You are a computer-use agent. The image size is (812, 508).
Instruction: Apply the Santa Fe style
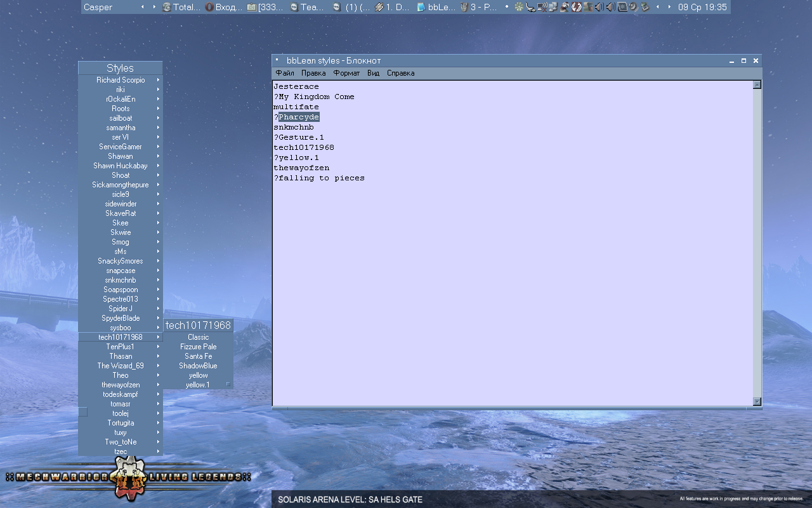[198, 356]
